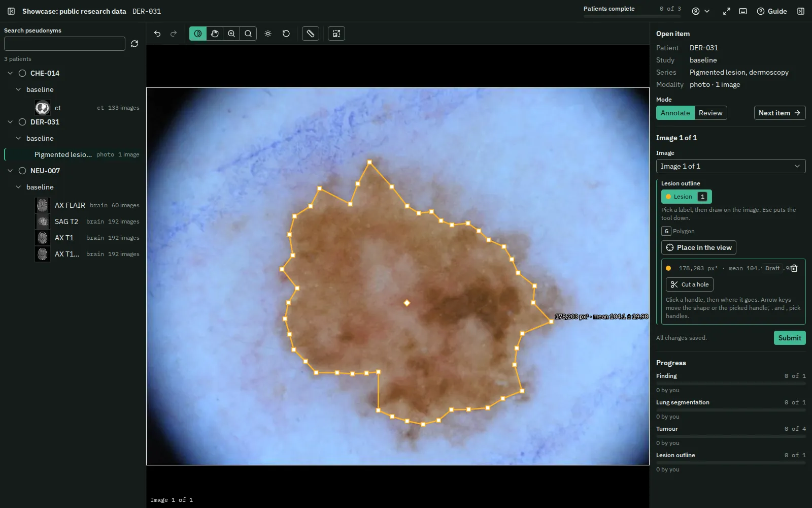Switch to Review mode

710,113
